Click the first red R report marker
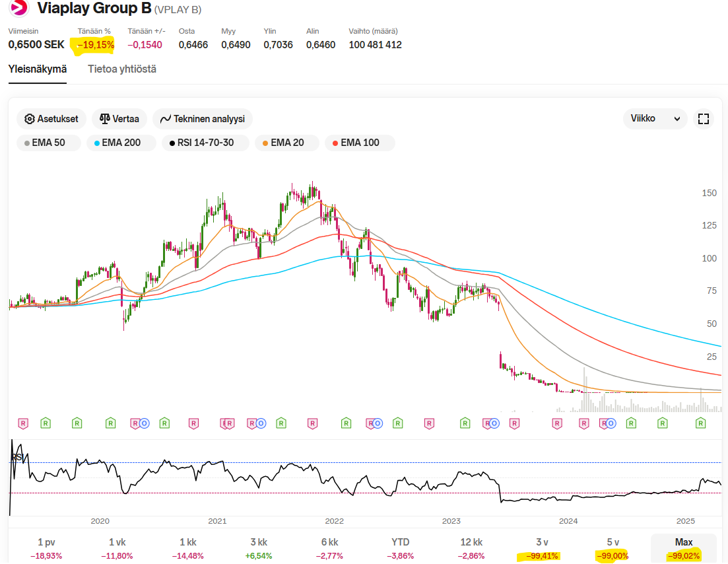The width and height of the screenshot is (728, 564). click(x=23, y=423)
